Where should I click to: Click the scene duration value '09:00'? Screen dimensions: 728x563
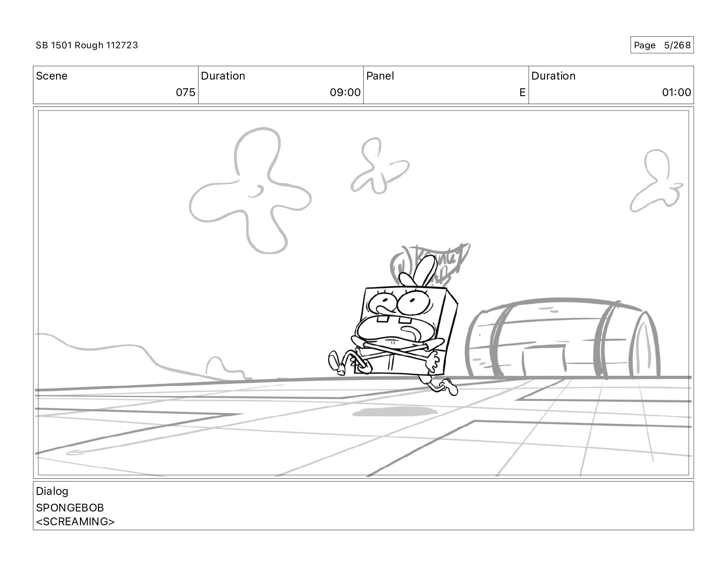pos(345,92)
